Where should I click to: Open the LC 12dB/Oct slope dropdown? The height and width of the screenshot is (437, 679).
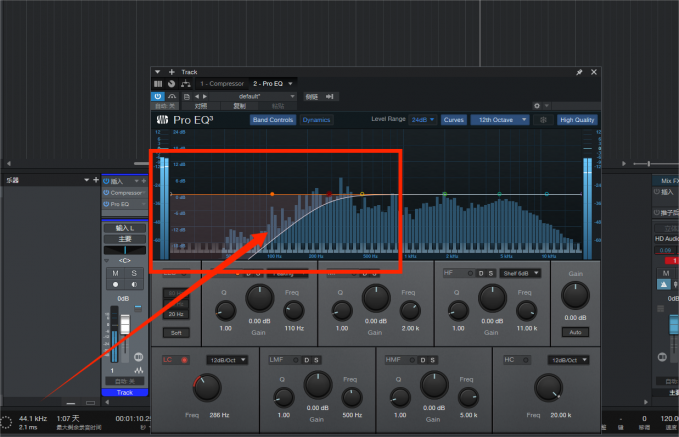pyautogui.click(x=227, y=360)
